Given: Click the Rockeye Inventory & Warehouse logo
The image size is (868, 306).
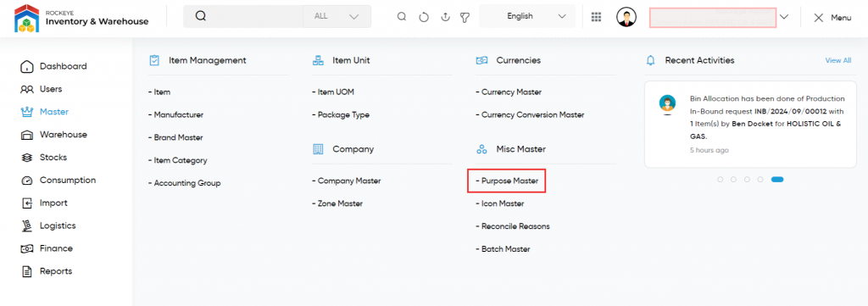Looking at the screenshot, I should tap(81, 18).
